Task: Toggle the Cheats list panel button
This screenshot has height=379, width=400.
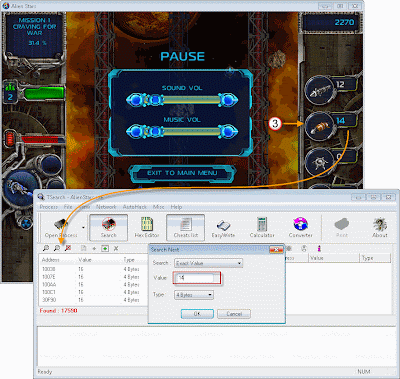Action: pyautogui.click(x=185, y=227)
